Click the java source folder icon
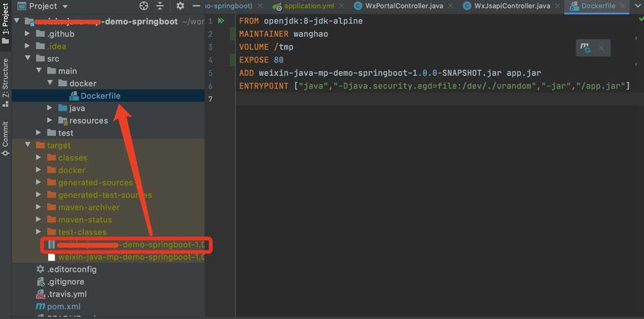This screenshot has width=644, height=319. click(x=63, y=108)
